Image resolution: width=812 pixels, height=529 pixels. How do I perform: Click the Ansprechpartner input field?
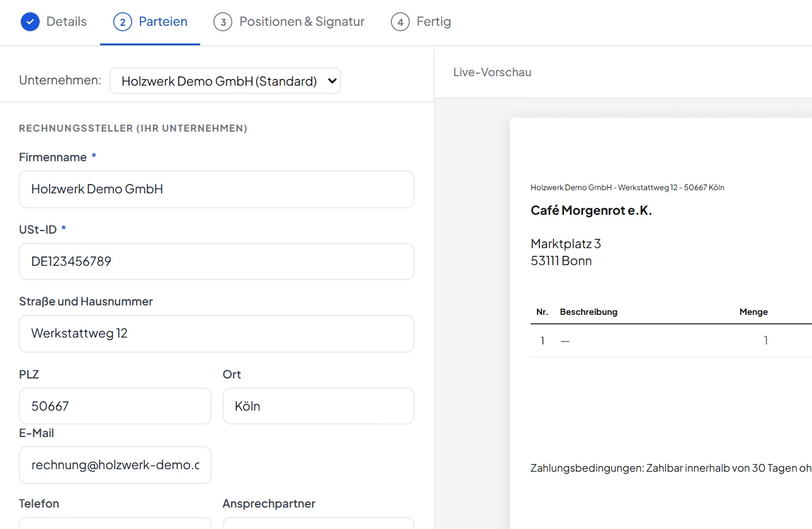(x=319, y=523)
